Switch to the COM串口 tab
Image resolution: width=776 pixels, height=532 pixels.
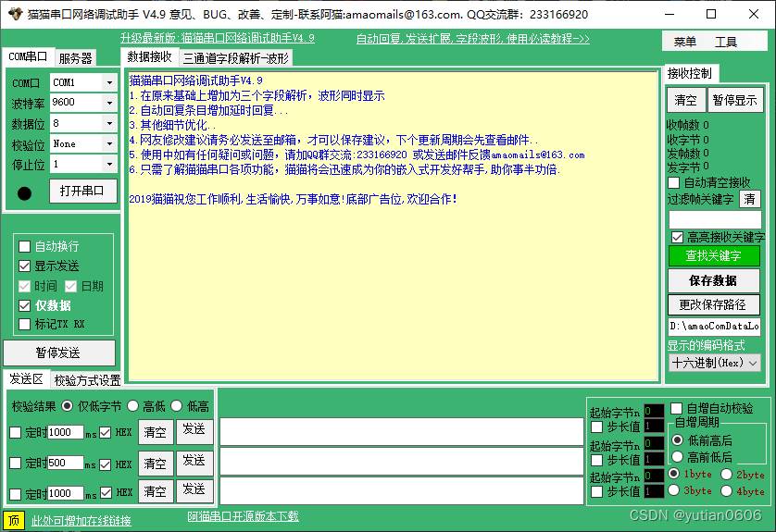coord(27,56)
